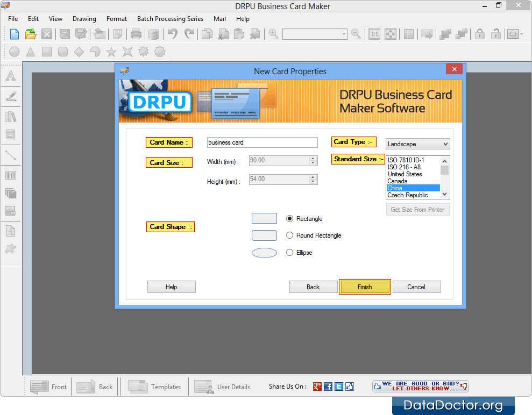Select the Text tool icon
532x415 pixels.
point(11,76)
